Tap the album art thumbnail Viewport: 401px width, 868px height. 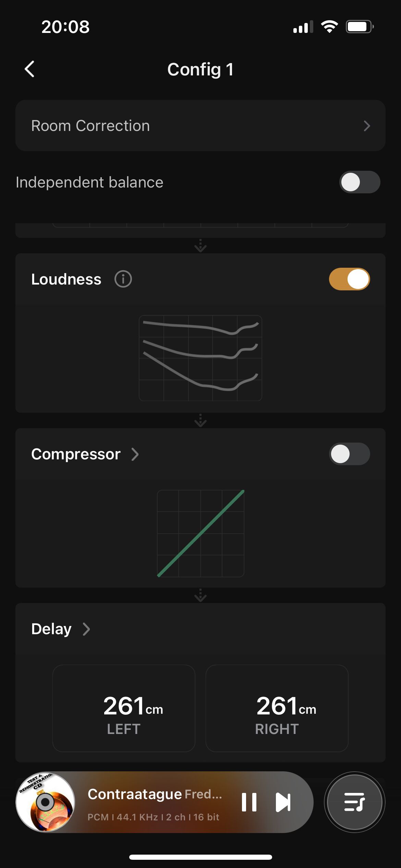pos(45,802)
